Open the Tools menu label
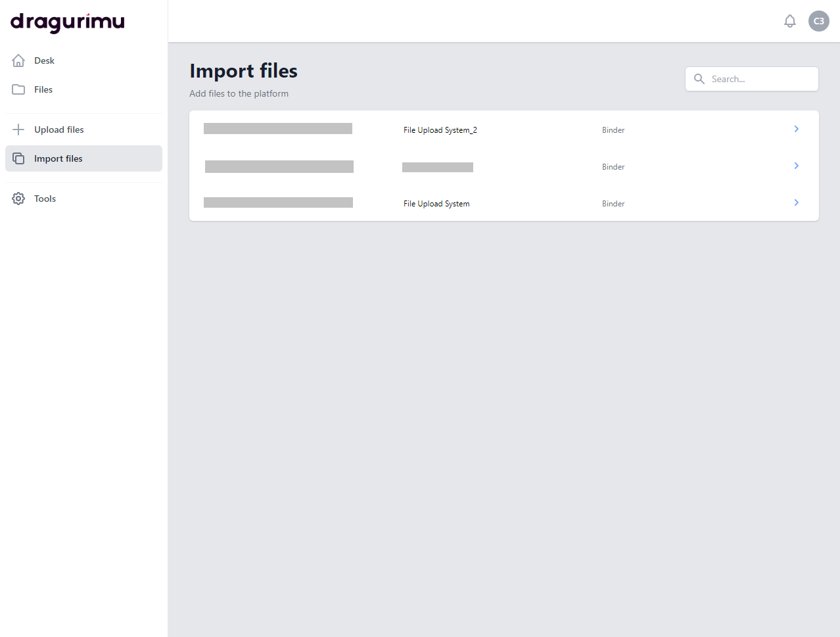Screen dimensions: 840x637 coord(45,199)
